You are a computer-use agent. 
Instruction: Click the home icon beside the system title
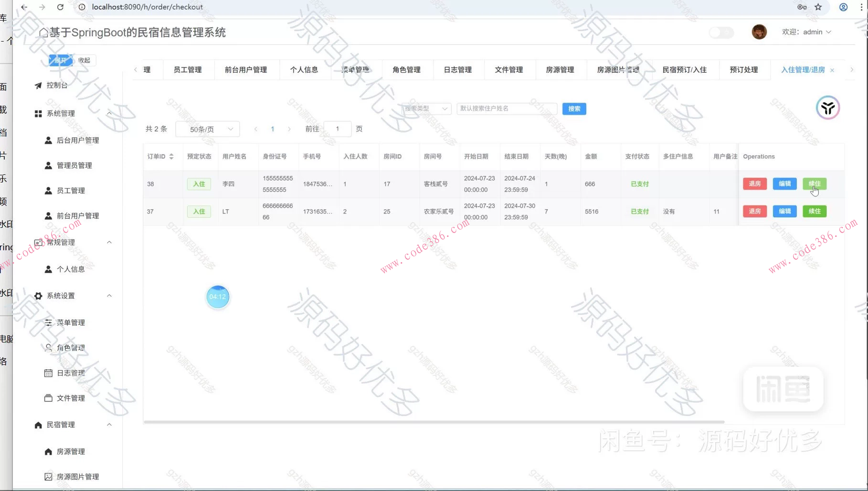point(43,32)
